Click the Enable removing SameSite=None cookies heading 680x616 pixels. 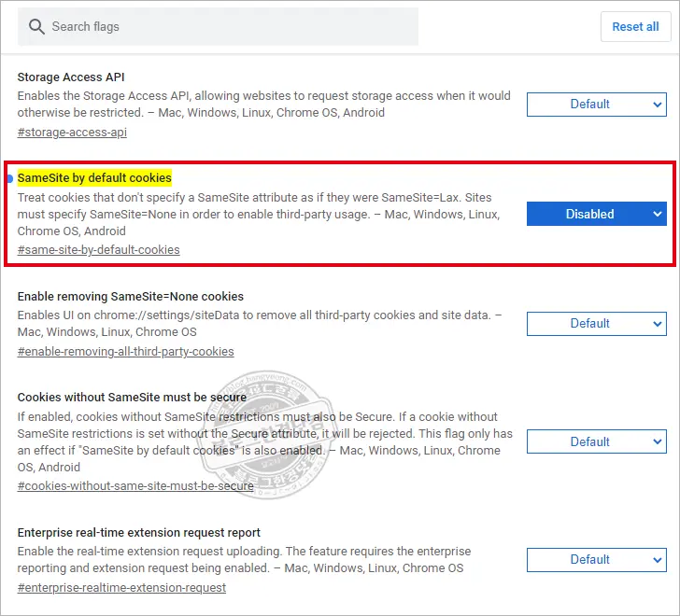point(131,296)
